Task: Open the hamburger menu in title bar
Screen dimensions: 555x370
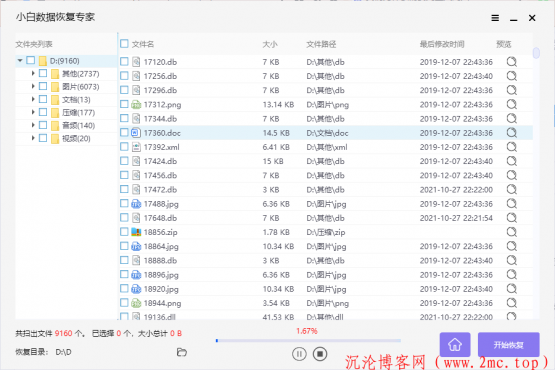Action: [x=495, y=18]
